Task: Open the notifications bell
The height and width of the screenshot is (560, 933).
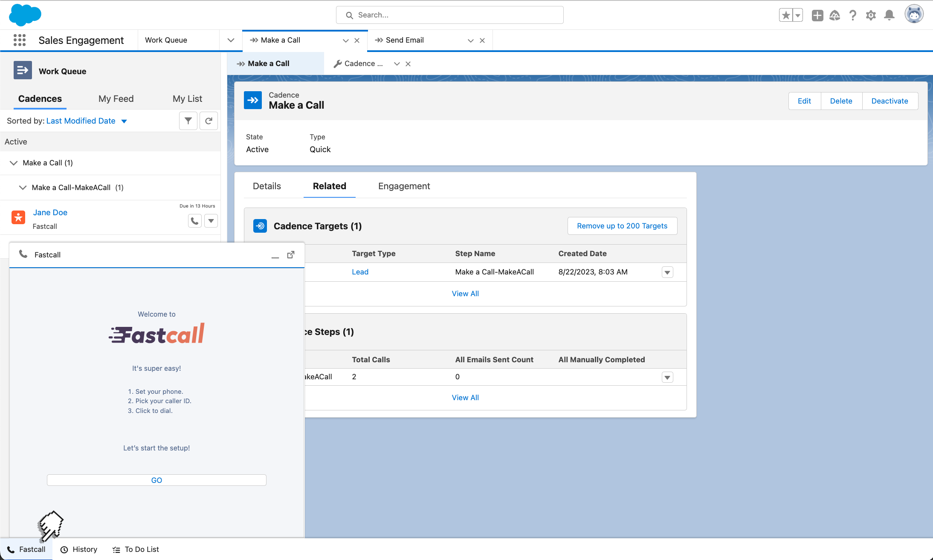Action: pyautogui.click(x=889, y=15)
